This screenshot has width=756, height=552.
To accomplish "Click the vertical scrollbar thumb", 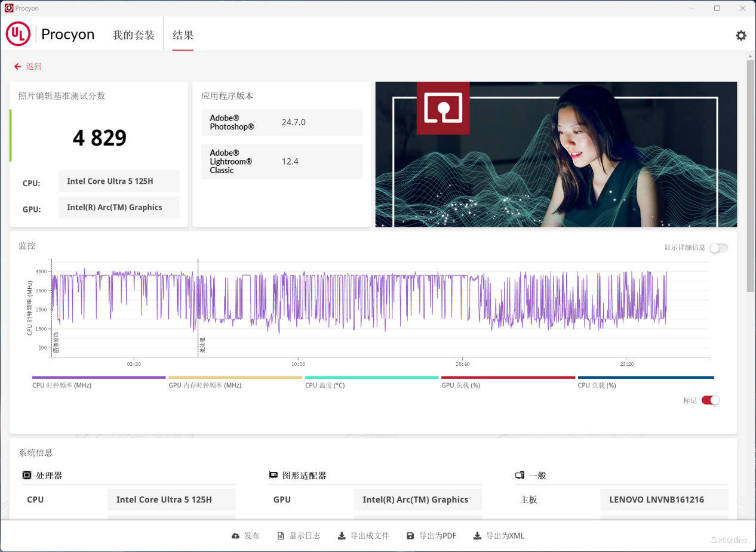I will coord(751,176).
